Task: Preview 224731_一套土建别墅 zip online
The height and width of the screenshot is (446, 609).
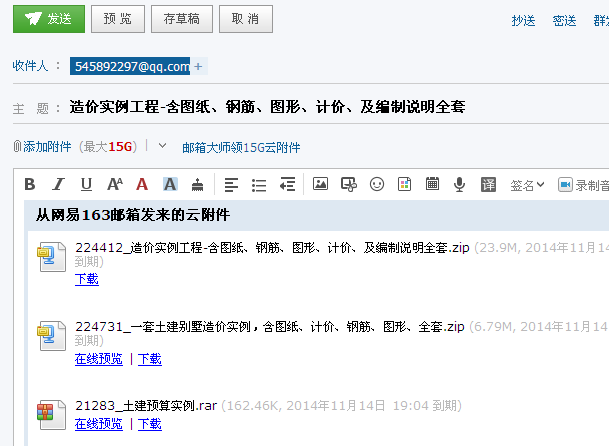Action: click(x=99, y=359)
